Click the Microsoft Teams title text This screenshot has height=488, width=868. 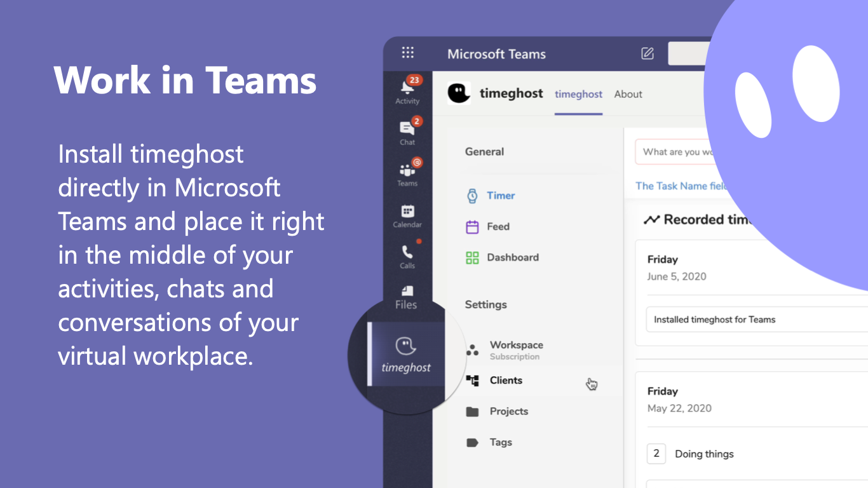point(496,54)
